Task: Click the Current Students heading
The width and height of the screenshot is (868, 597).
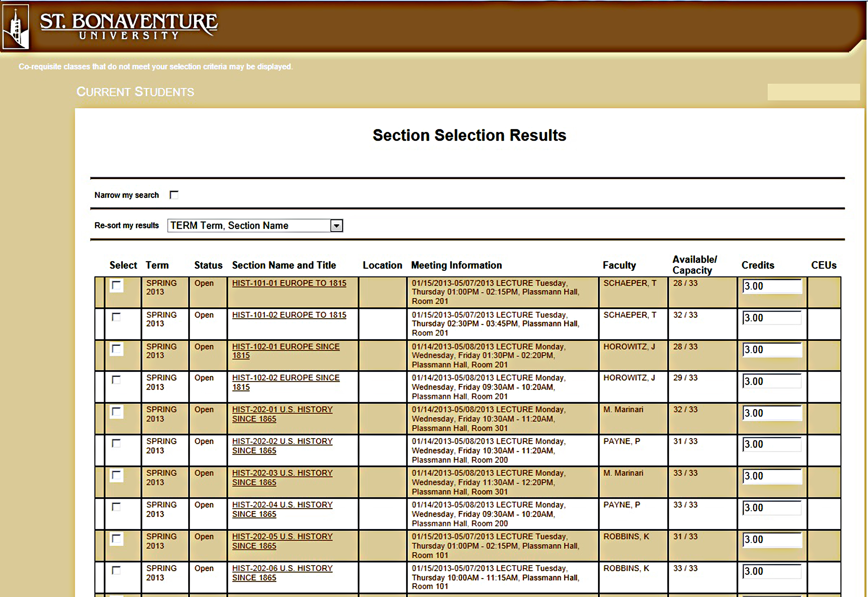Action: tap(135, 92)
